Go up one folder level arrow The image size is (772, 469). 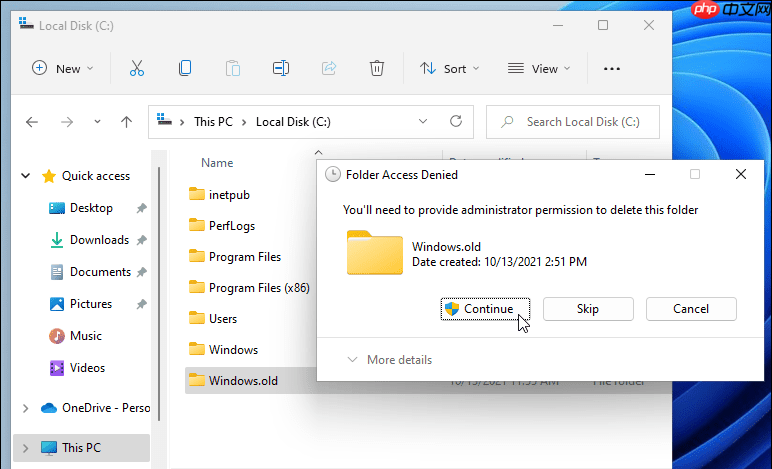click(x=127, y=122)
